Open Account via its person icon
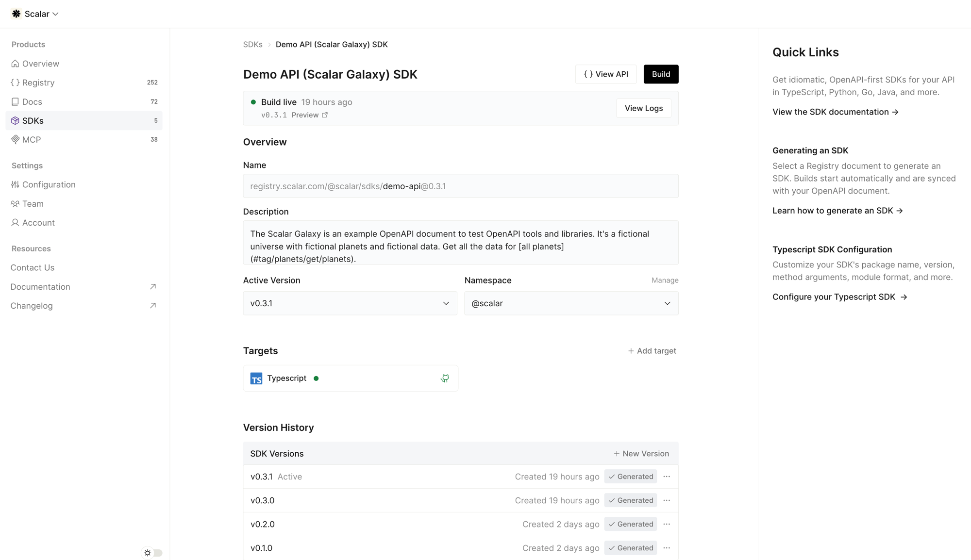The height and width of the screenshot is (560, 971). pyautogui.click(x=15, y=223)
